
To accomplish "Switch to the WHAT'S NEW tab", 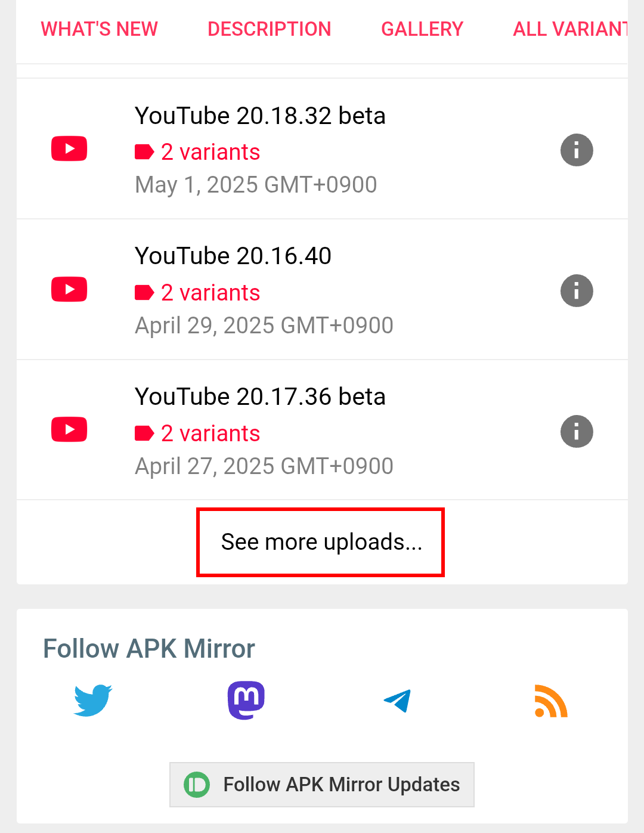I will 99,29.
